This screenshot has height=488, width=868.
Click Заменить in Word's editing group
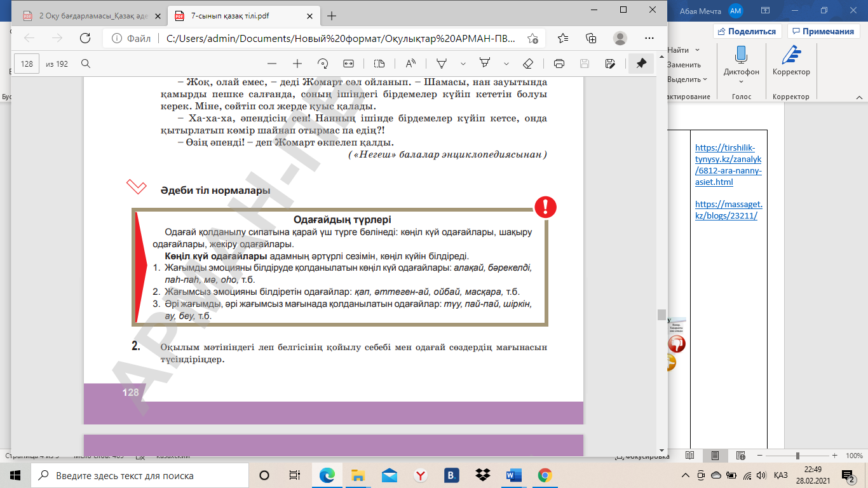click(684, 65)
